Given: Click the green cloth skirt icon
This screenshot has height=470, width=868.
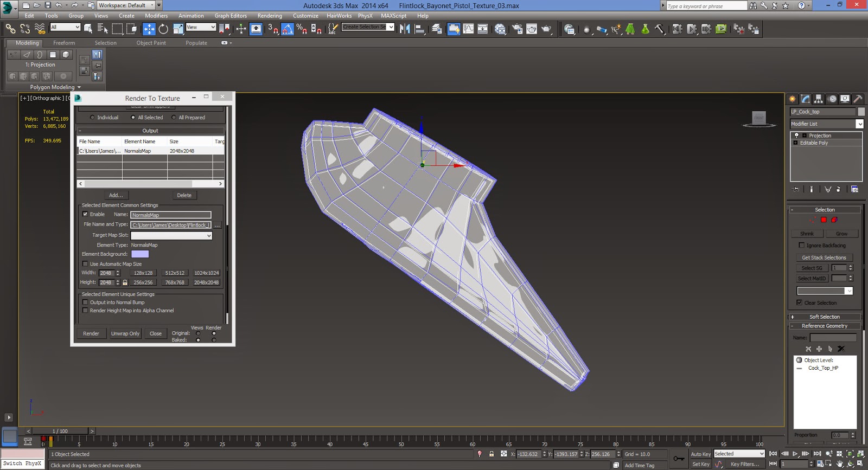Looking at the screenshot, I should pos(630,29).
